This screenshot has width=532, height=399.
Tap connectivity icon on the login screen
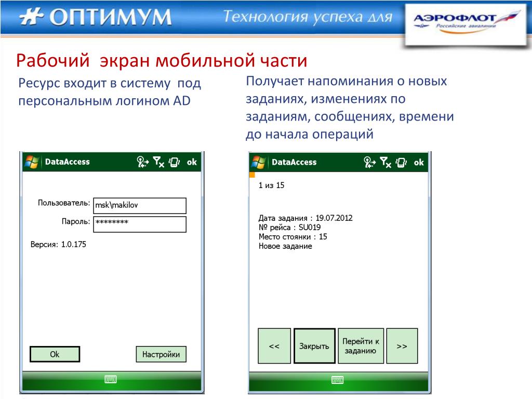coord(142,162)
